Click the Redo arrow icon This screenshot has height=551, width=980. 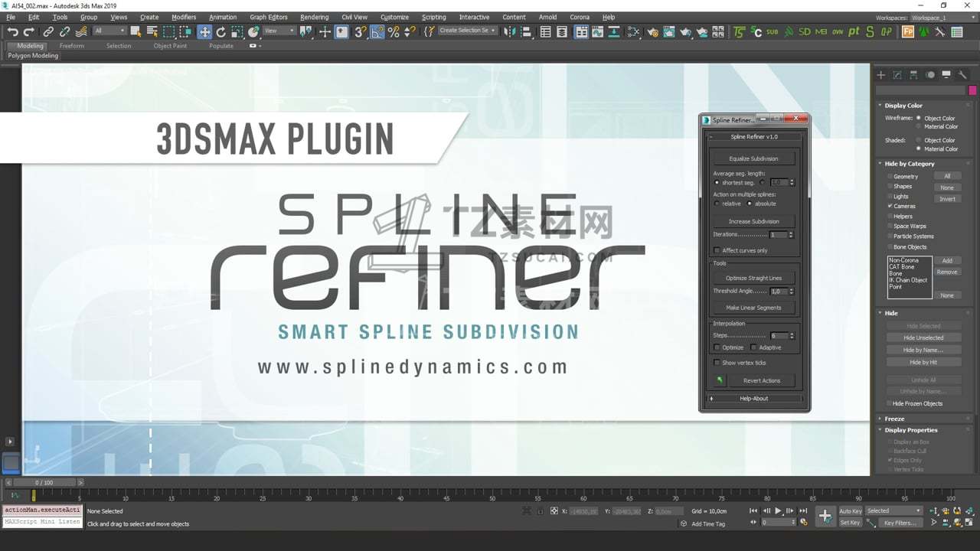[x=29, y=31]
